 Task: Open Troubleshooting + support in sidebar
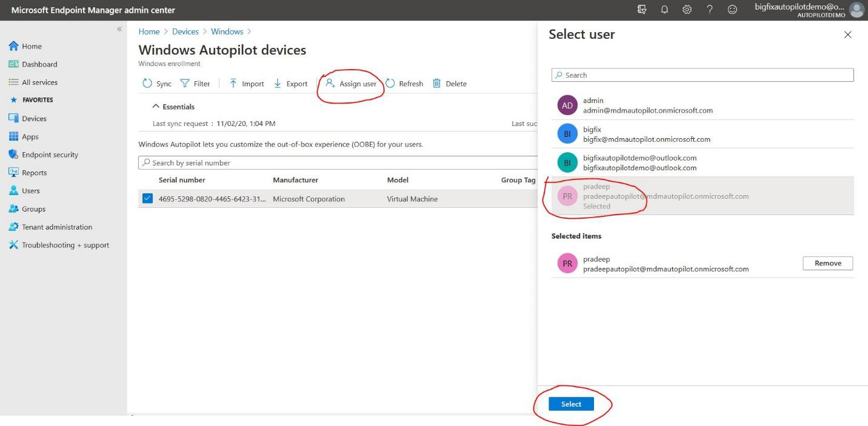59,245
